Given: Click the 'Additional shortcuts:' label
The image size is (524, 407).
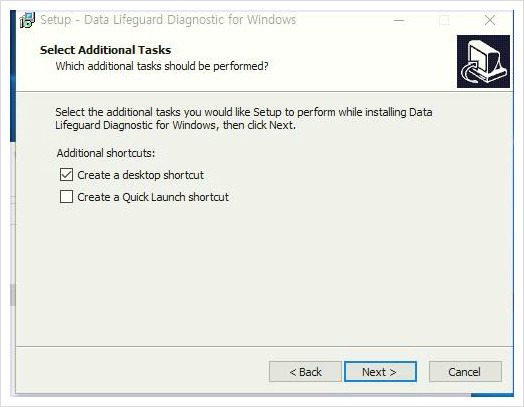Looking at the screenshot, I should click(x=106, y=153).
